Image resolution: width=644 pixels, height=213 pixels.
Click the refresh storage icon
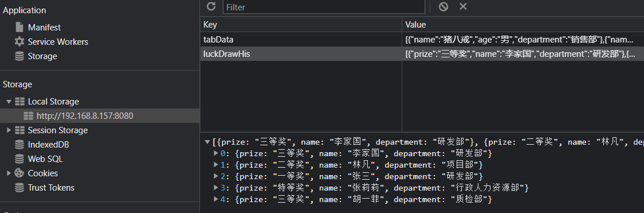tap(211, 6)
